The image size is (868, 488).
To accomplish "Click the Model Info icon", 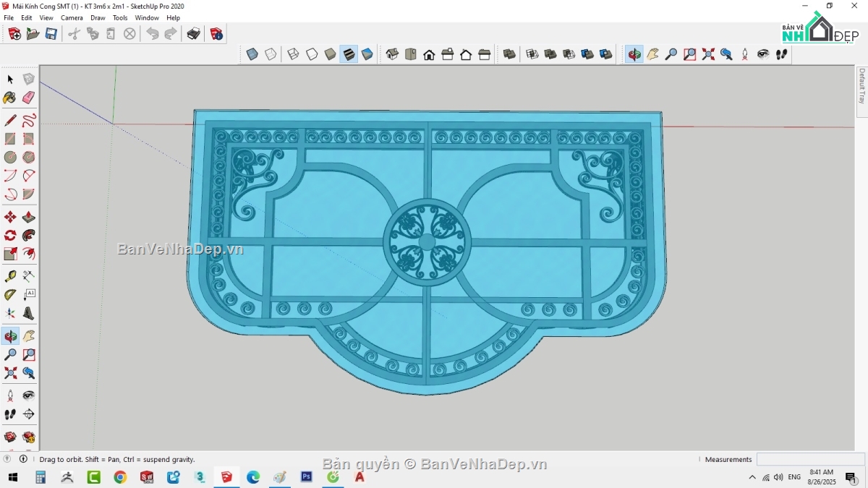I will point(216,33).
